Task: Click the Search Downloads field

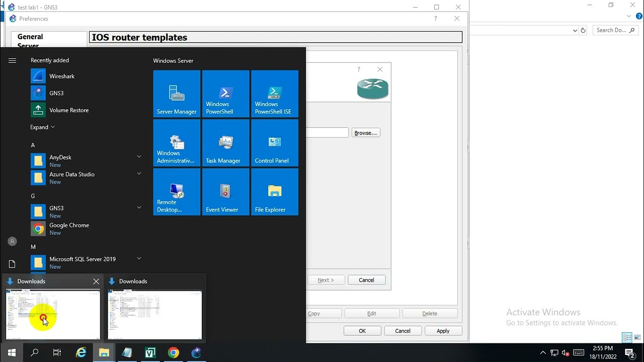Action: [x=614, y=30]
